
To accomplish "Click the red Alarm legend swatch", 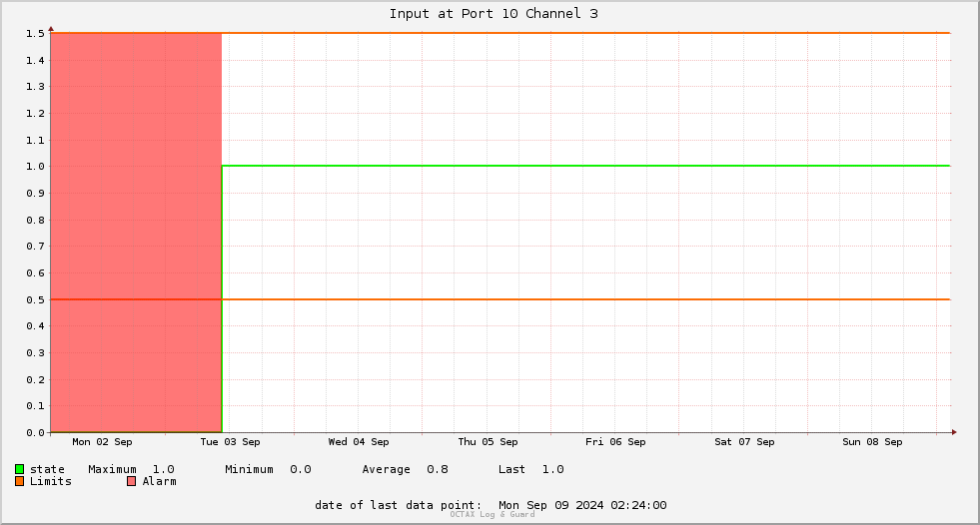I will pos(131,481).
